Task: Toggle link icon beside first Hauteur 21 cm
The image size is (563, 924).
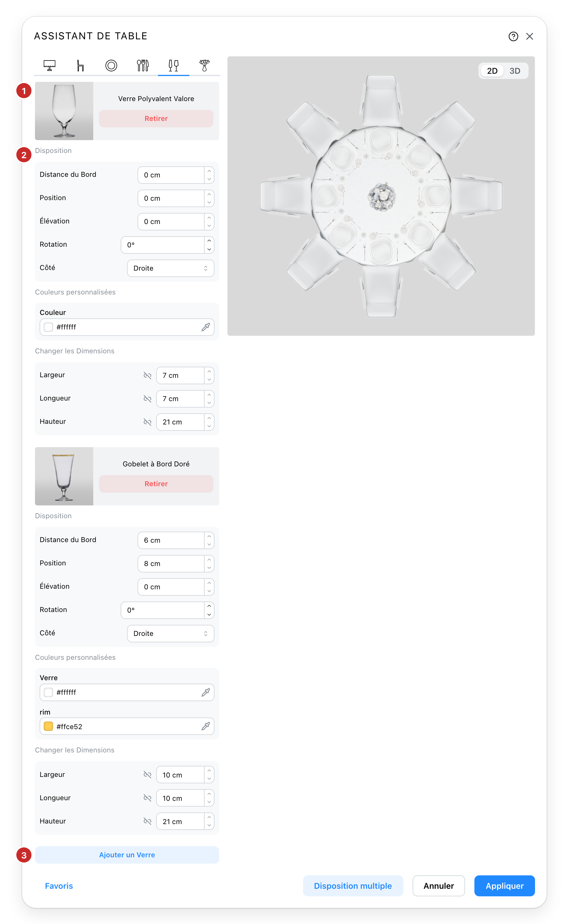Action: point(147,422)
